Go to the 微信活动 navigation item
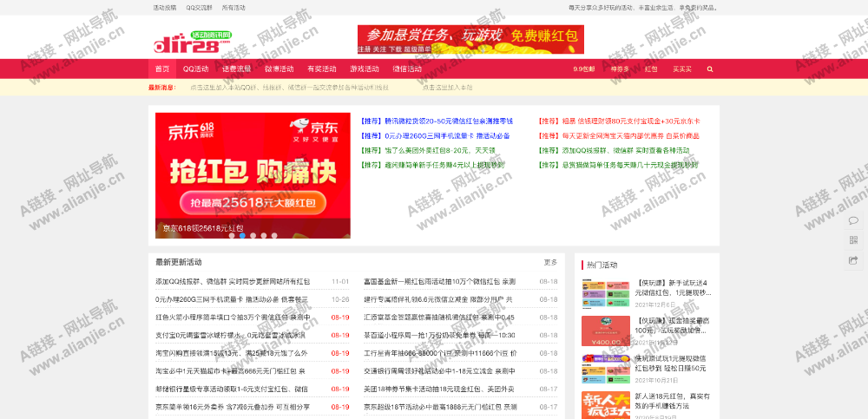Image resolution: width=868 pixels, height=419 pixels. click(407, 69)
